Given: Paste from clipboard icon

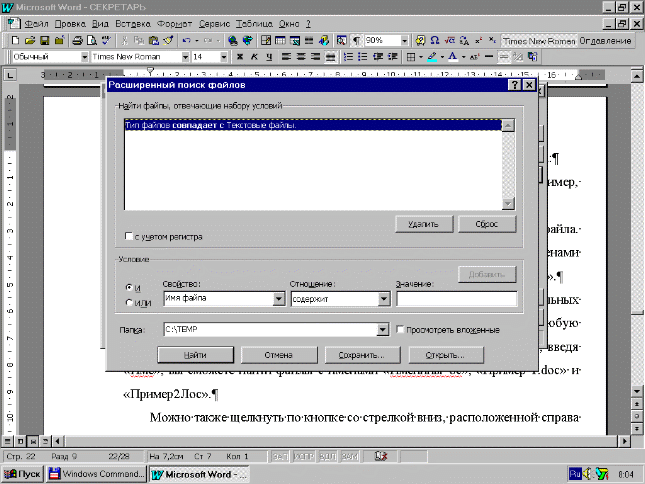Looking at the screenshot, I should point(153,40).
